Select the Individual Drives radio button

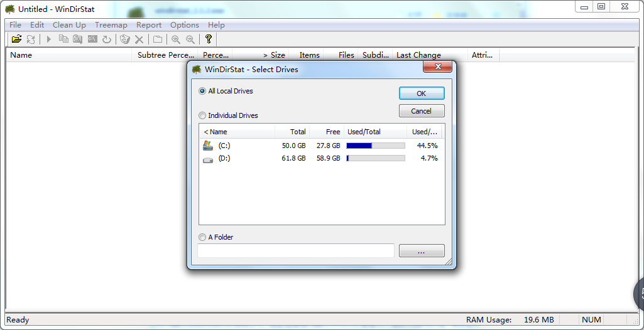[x=202, y=115]
